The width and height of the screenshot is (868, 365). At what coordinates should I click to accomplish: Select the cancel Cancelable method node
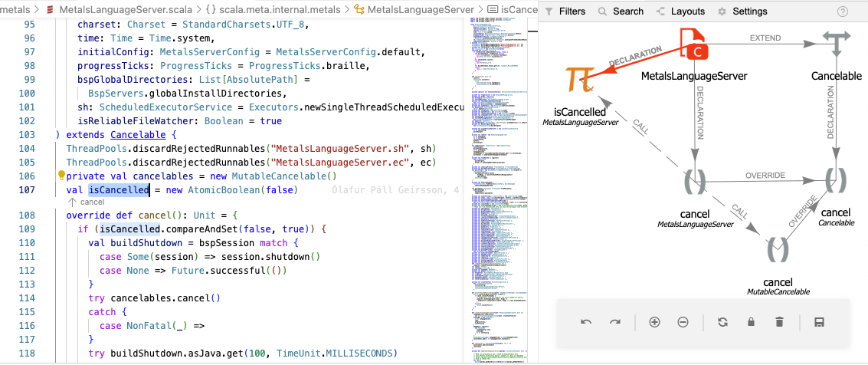tap(835, 180)
